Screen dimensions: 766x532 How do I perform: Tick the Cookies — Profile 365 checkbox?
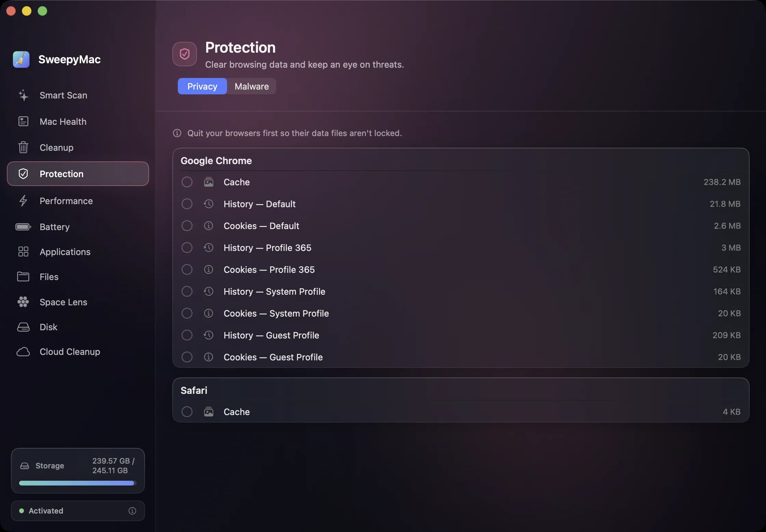point(187,270)
